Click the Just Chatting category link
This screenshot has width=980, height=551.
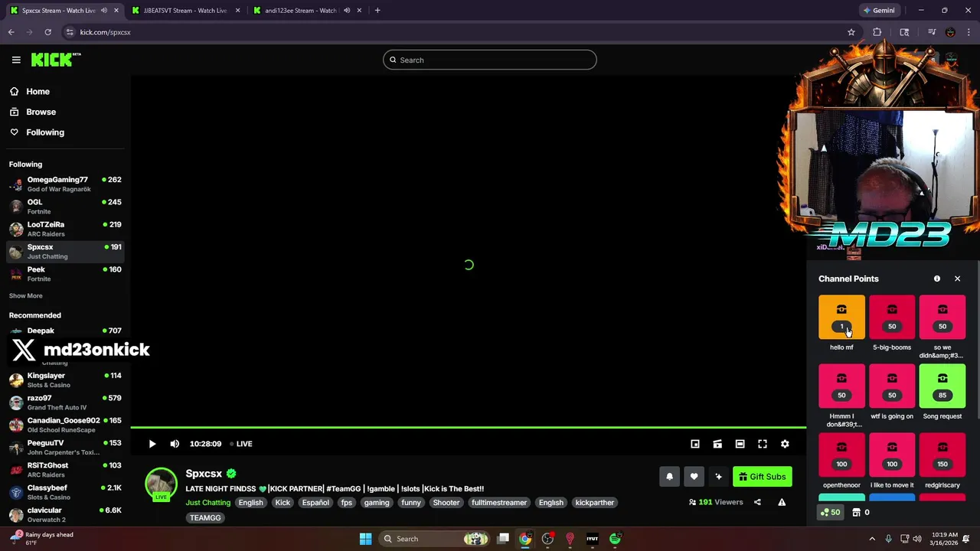point(207,503)
